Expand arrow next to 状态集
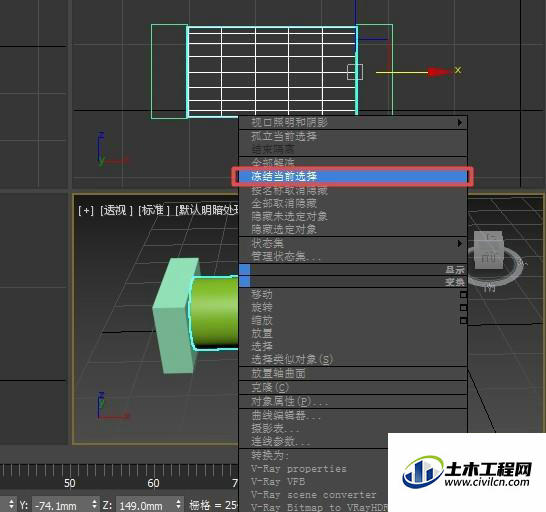Viewport: 546px width, 512px height. [460, 243]
